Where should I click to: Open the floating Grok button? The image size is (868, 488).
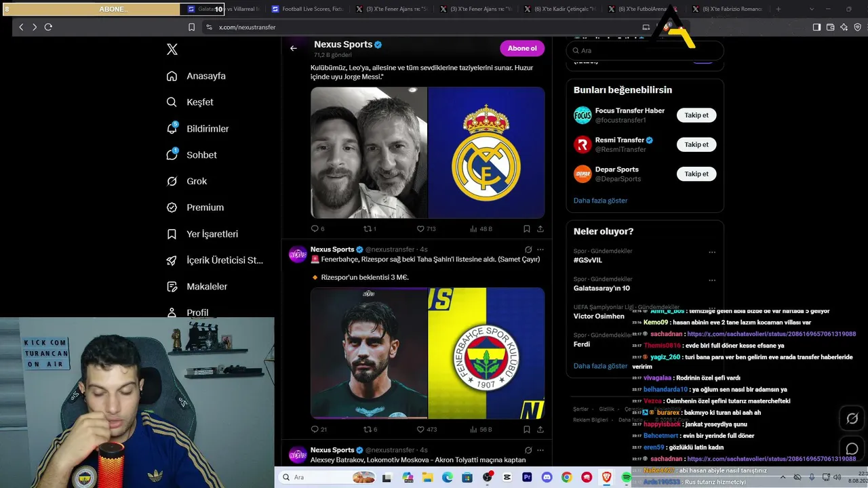click(852, 419)
